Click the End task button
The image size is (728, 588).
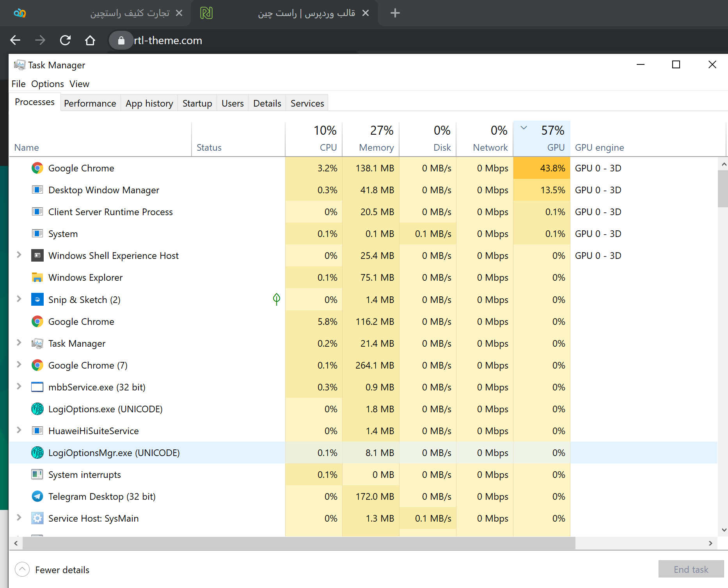[x=691, y=569]
